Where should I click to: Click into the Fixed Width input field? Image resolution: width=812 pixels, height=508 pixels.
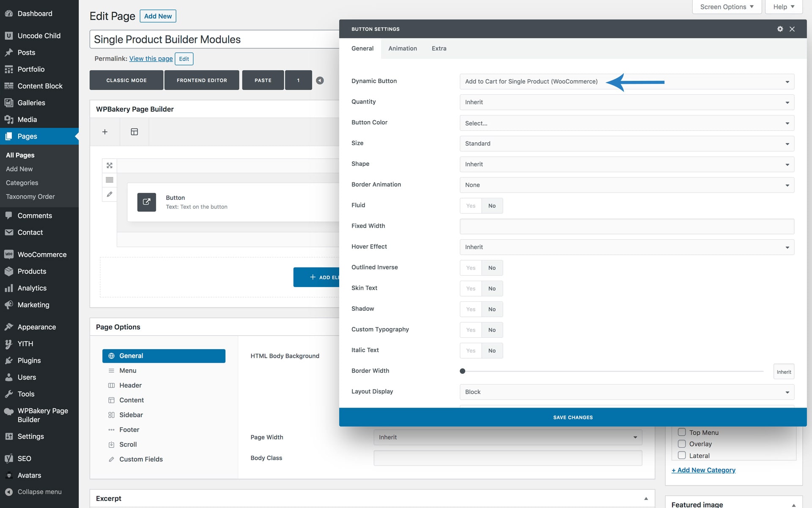tap(626, 226)
